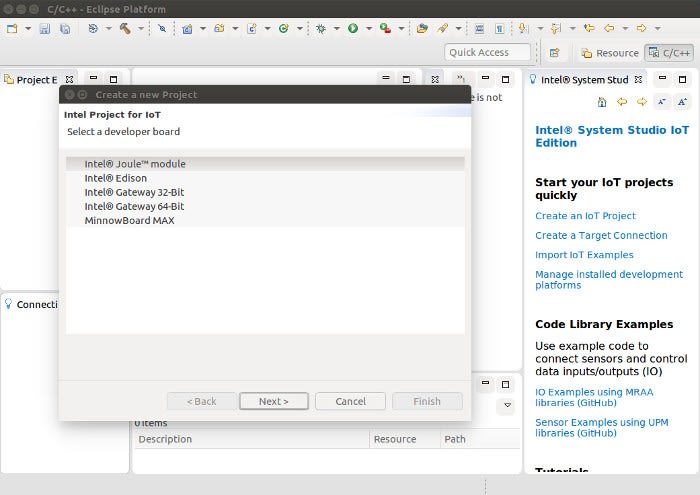Viewport: 700px width, 495px height.
Task: Click the Save icon in the toolbar
Action: [45, 29]
